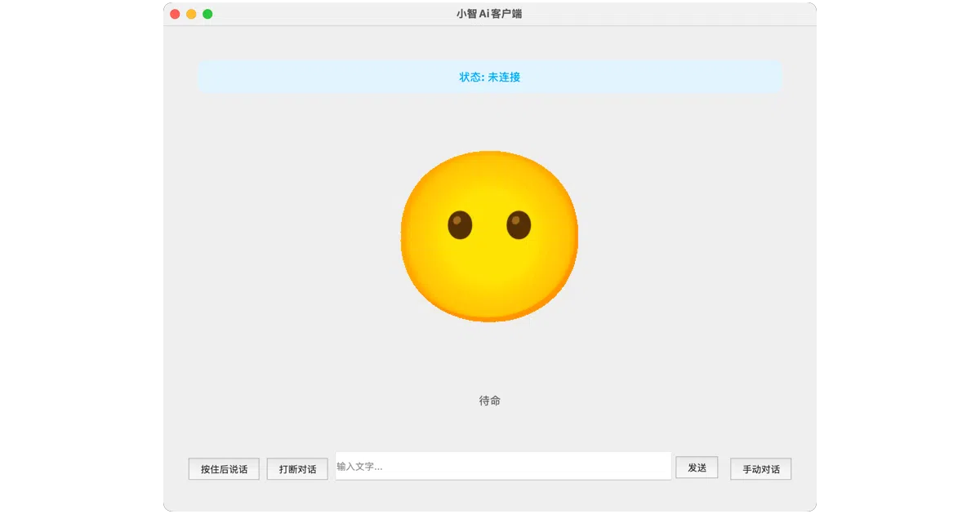Screen dimensions: 980x514
Task: Click the emoji's right eye
Action: (519, 225)
